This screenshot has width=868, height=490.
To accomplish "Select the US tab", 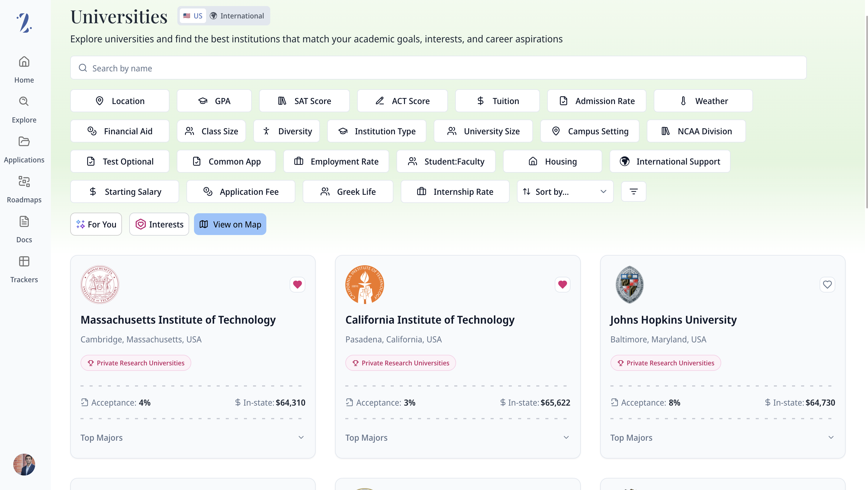I will (193, 16).
